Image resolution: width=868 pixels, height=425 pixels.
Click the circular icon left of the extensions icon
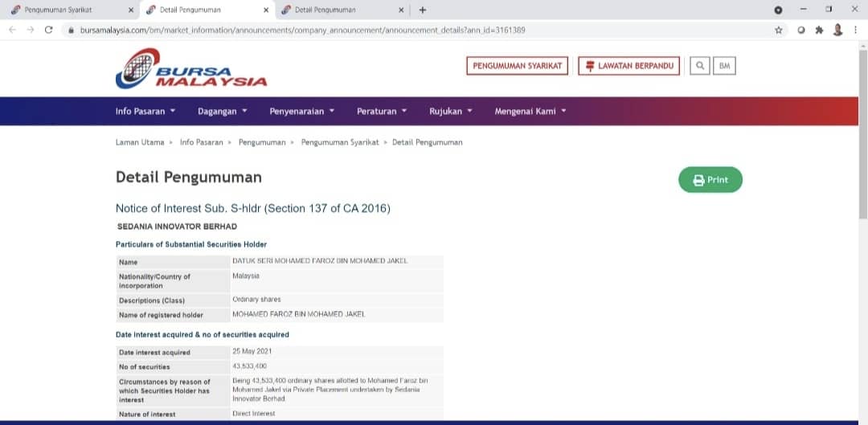pyautogui.click(x=800, y=31)
